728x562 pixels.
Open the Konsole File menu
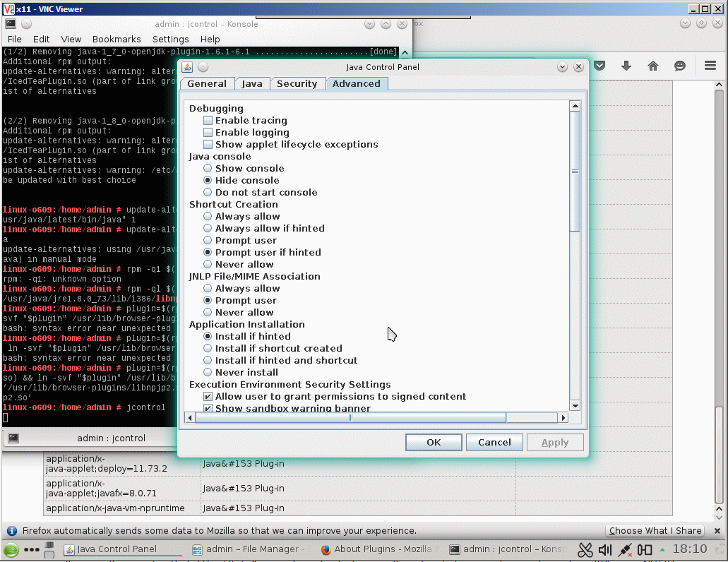14,40
